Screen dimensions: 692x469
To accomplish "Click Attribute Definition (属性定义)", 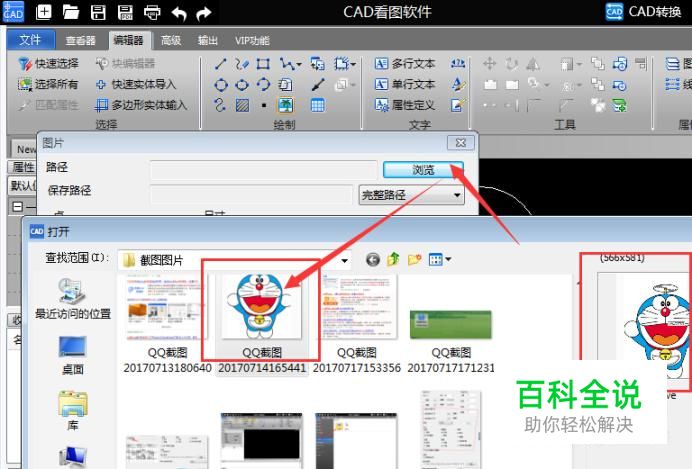I will pos(405,105).
